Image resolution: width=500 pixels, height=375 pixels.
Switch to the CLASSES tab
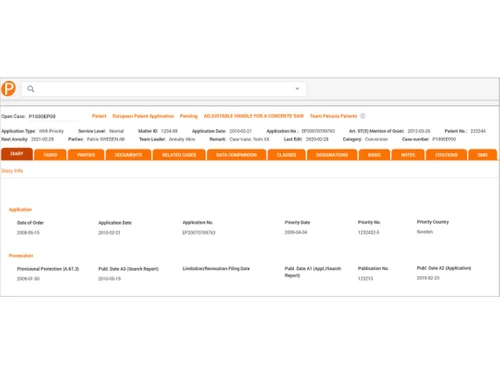(x=286, y=155)
